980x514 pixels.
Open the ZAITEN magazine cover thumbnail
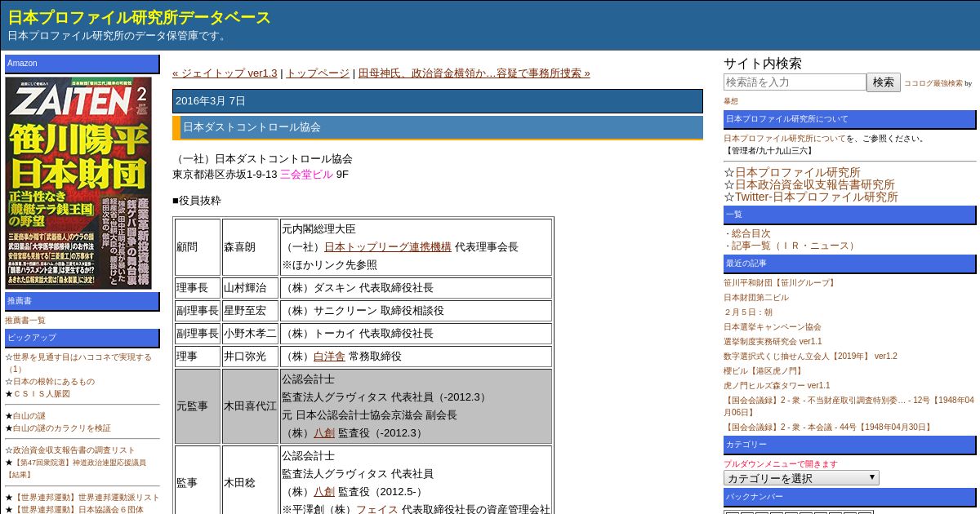tap(79, 183)
